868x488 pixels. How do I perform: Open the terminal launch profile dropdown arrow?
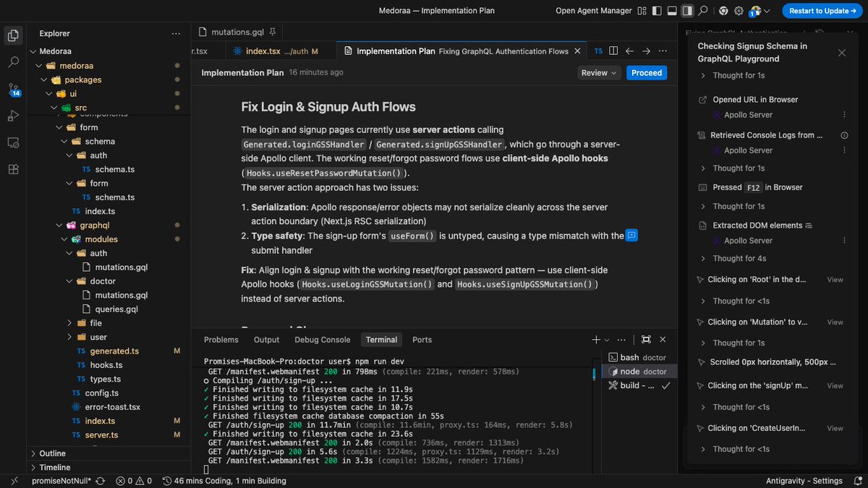[x=606, y=340]
